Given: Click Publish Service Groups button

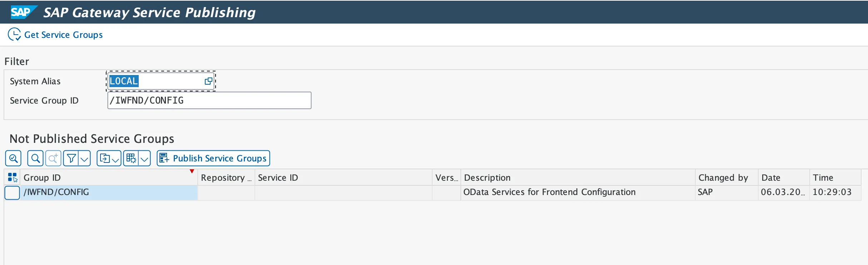Looking at the screenshot, I should [x=213, y=158].
